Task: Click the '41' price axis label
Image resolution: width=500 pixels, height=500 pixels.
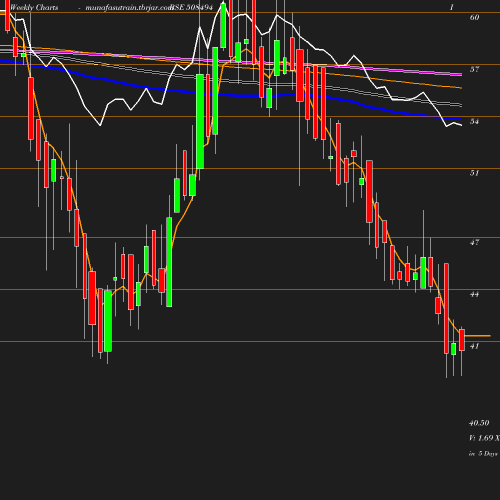Action: point(474,346)
